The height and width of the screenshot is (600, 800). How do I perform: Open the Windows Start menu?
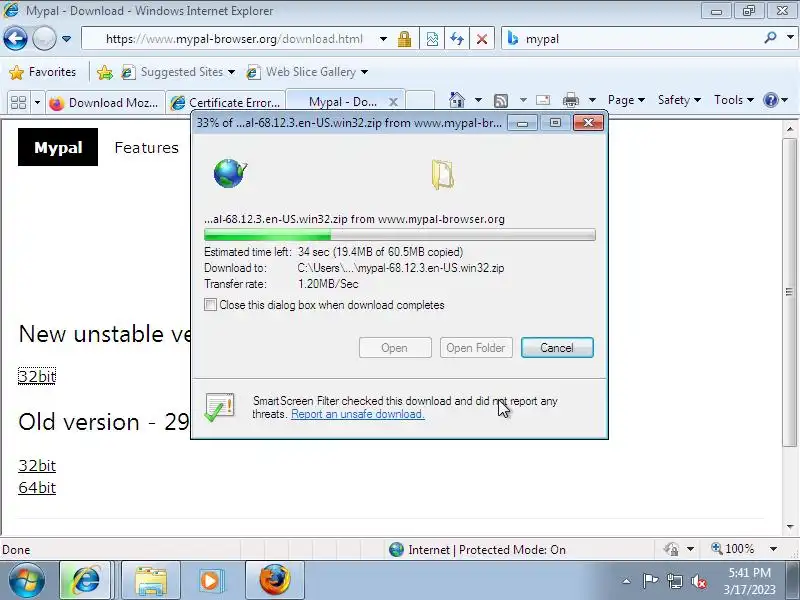tap(26, 581)
